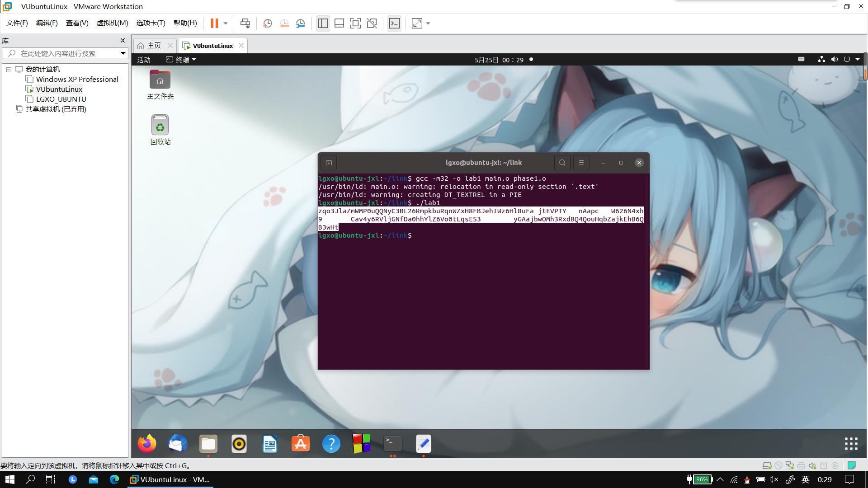Revert the virtual machine to its snapshot

[x=284, y=23]
